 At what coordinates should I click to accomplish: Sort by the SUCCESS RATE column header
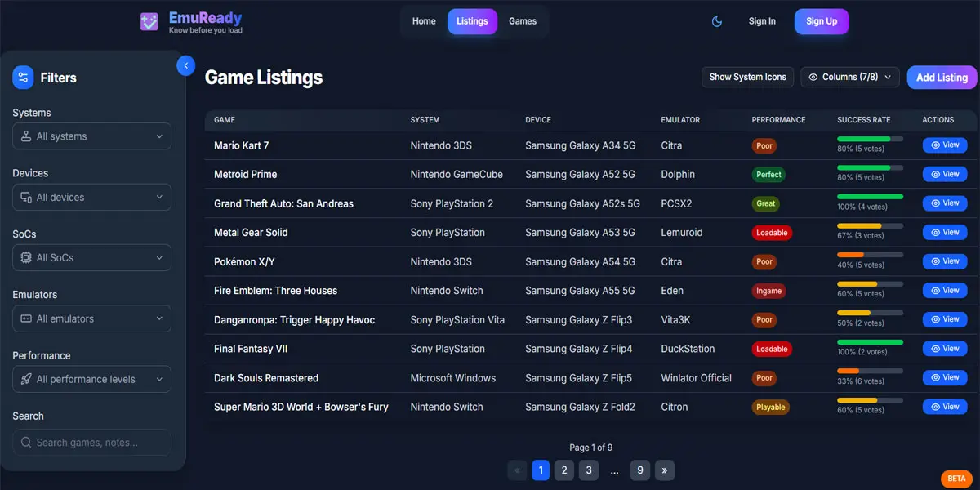pos(863,120)
